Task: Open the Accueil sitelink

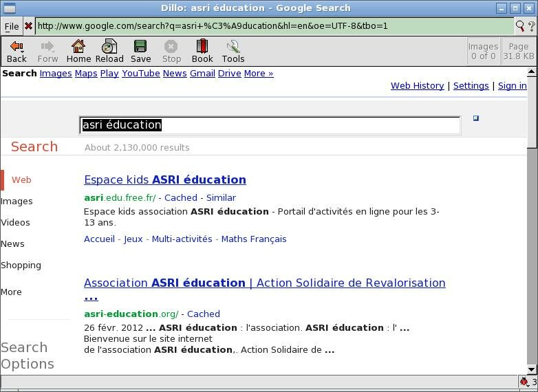Action: pyautogui.click(x=99, y=239)
